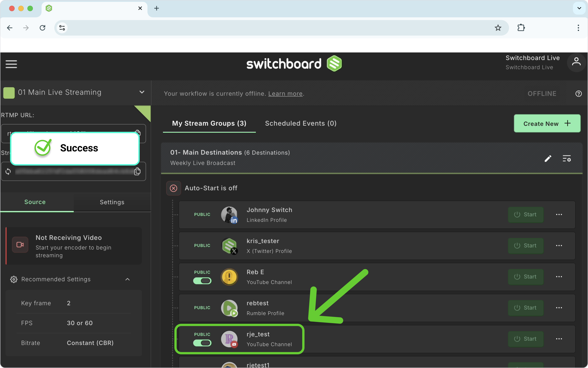
Task: Follow the Learn more link
Action: tap(285, 94)
